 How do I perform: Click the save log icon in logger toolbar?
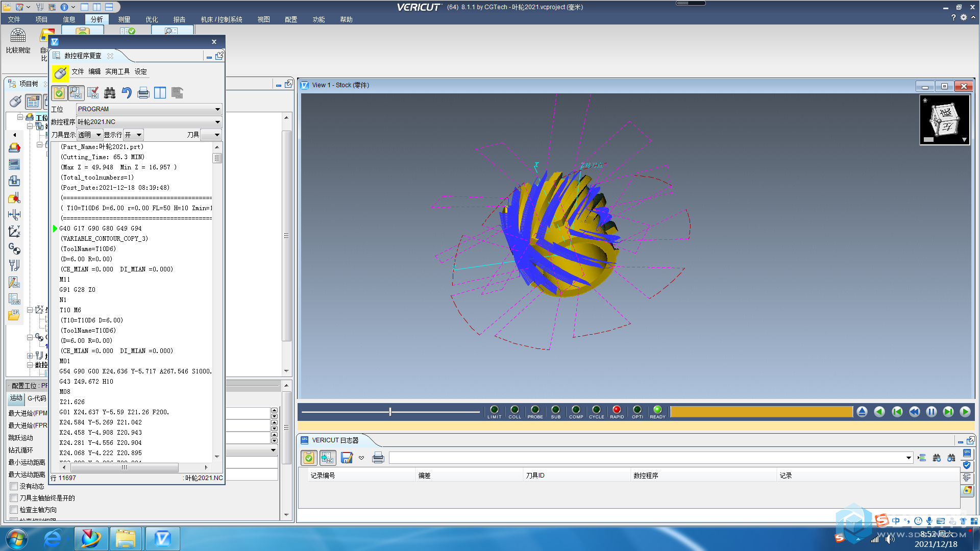(x=347, y=458)
